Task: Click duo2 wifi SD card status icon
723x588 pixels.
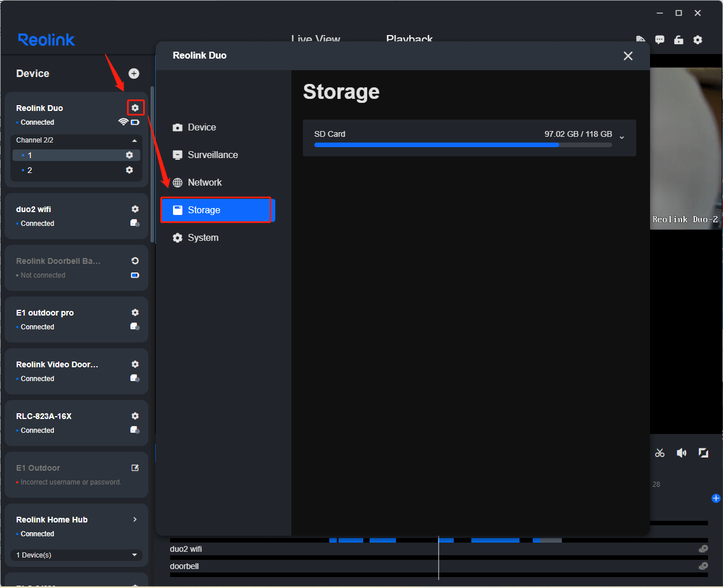Action: [x=135, y=223]
